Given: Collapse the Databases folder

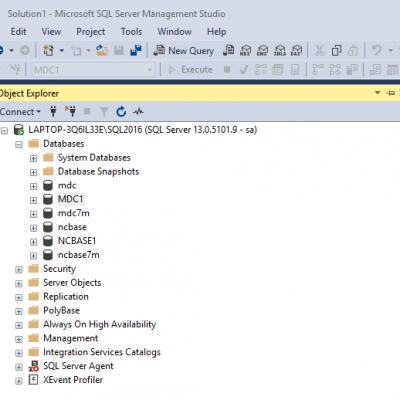Looking at the screenshot, I should click(19, 144).
